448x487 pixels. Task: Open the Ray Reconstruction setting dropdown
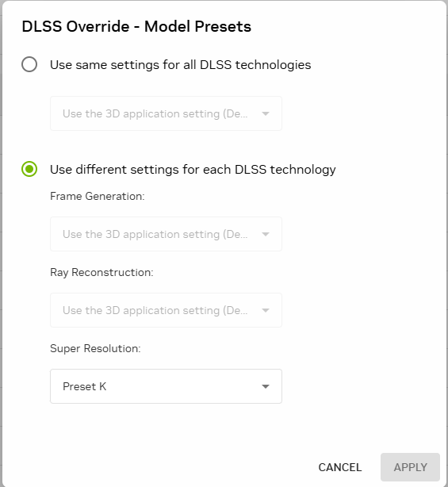pos(166,310)
